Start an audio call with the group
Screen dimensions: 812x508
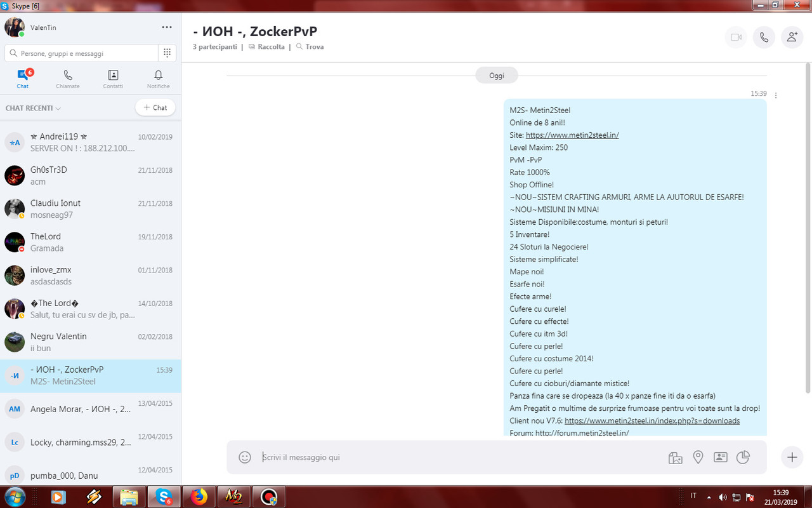point(764,37)
